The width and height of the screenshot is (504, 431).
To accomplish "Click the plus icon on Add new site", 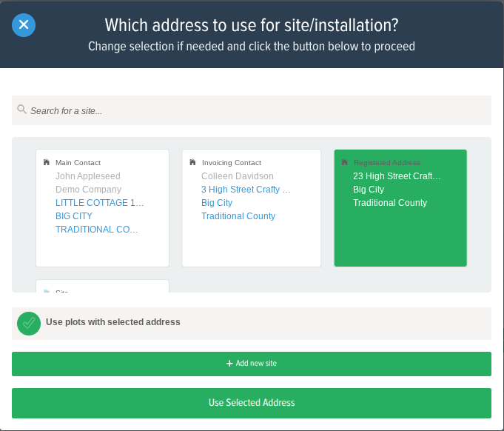I will click(x=229, y=364).
